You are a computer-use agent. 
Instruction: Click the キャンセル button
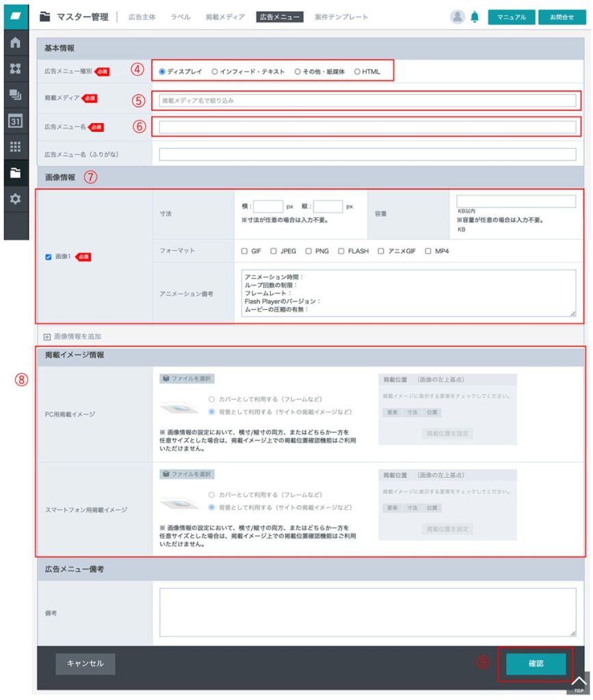[85, 663]
